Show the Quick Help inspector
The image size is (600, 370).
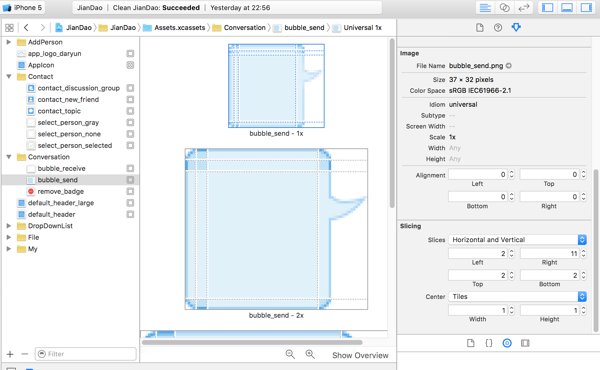(x=497, y=28)
